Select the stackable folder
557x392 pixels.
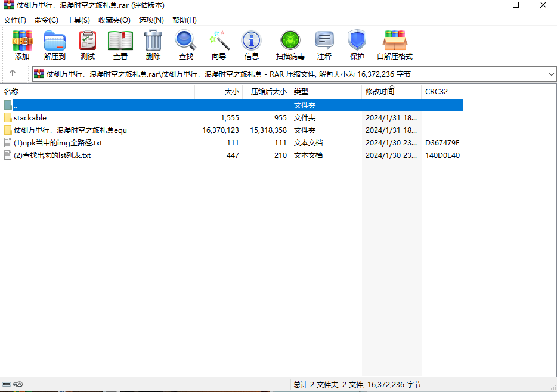(30, 118)
